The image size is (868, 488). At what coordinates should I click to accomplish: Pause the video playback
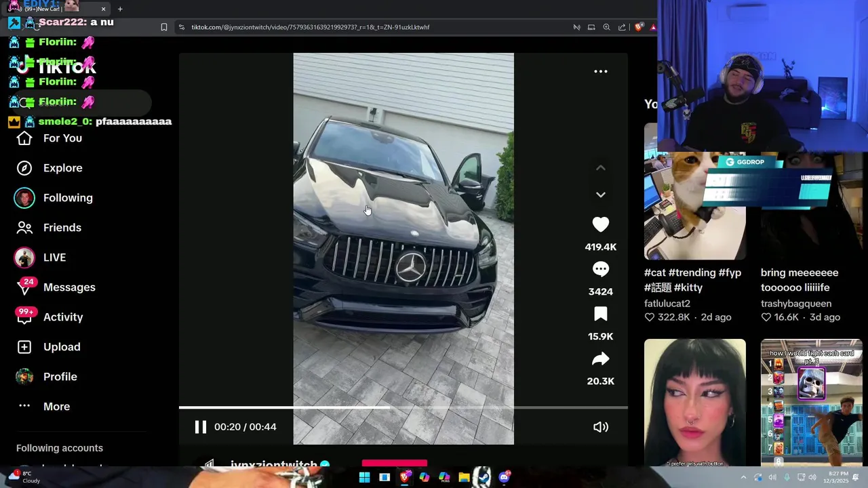[x=200, y=427]
